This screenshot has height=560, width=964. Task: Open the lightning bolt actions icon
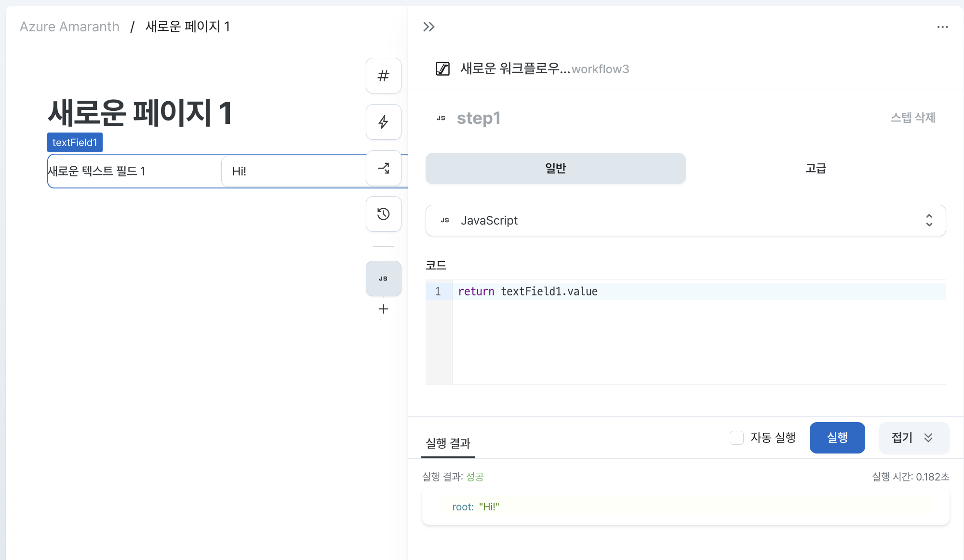tap(384, 122)
